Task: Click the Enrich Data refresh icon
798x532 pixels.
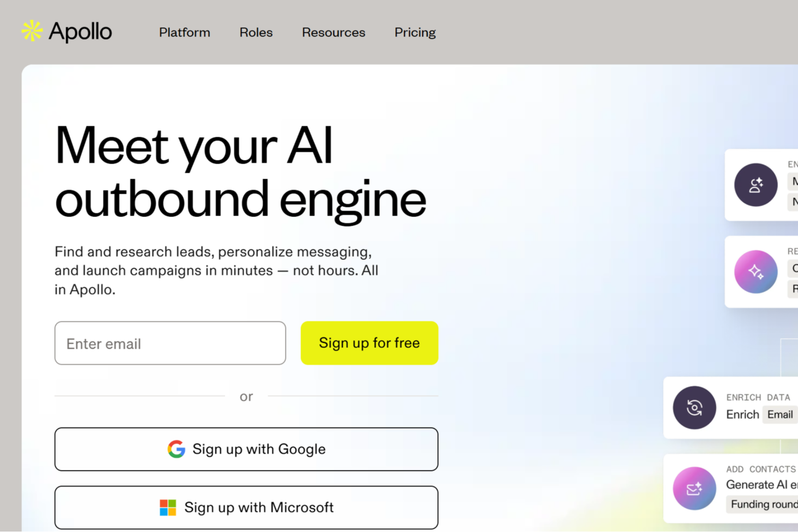Action: pyautogui.click(x=694, y=408)
